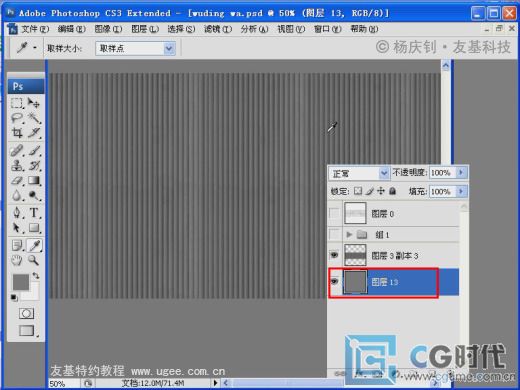The image size is (520, 390).
Task: Enable lock all for layer
Action: (x=392, y=191)
